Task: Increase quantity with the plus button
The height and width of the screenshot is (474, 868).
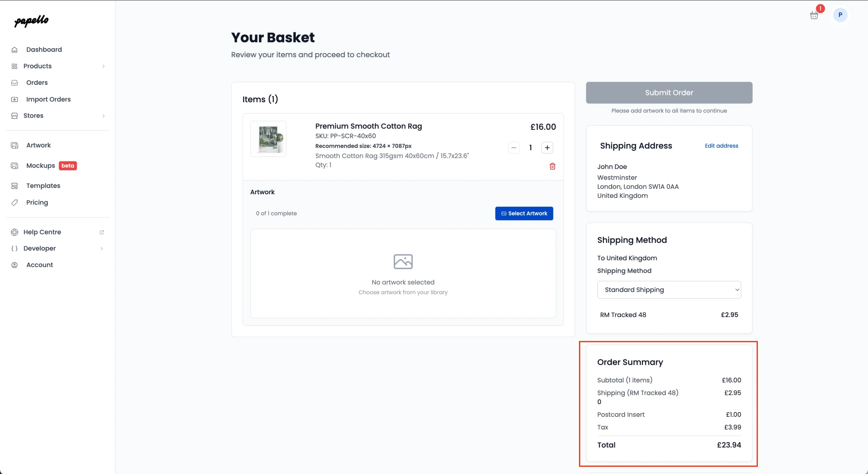Action: coord(547,148)
